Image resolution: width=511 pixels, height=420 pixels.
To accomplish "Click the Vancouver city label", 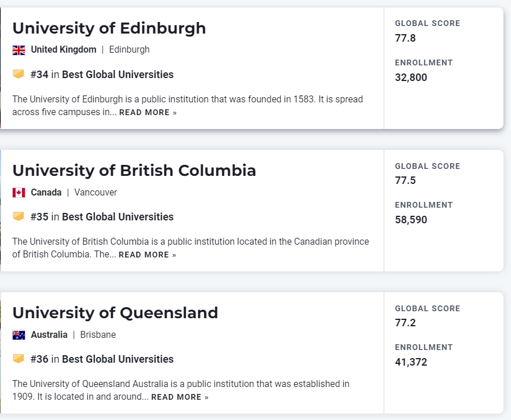I will coord(95,193).
